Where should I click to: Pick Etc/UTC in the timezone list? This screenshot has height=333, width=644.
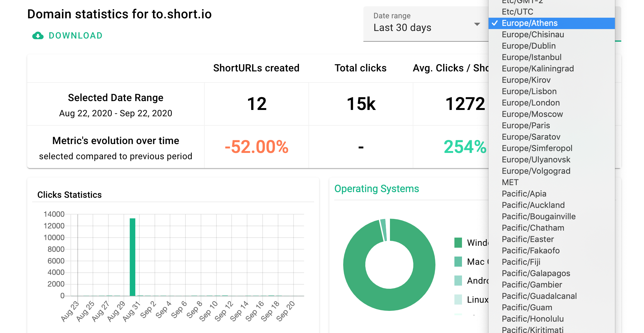[x=517, y=12]
